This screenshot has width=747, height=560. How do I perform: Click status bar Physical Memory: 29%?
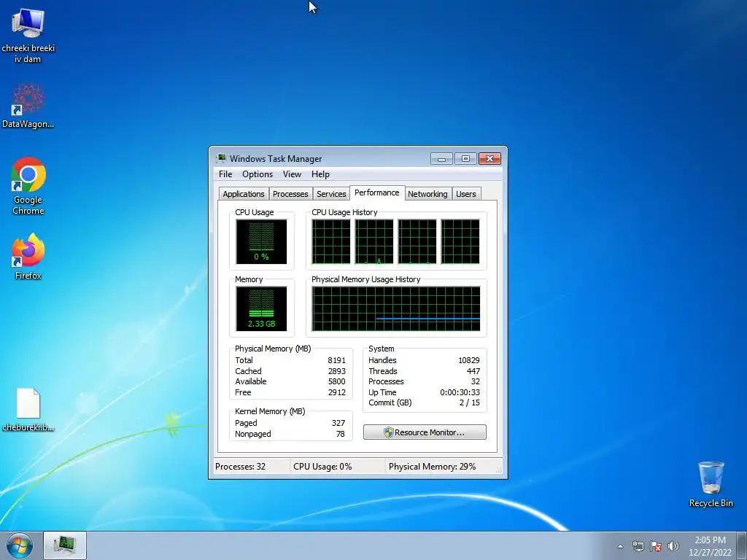click(x=432, y=467)
